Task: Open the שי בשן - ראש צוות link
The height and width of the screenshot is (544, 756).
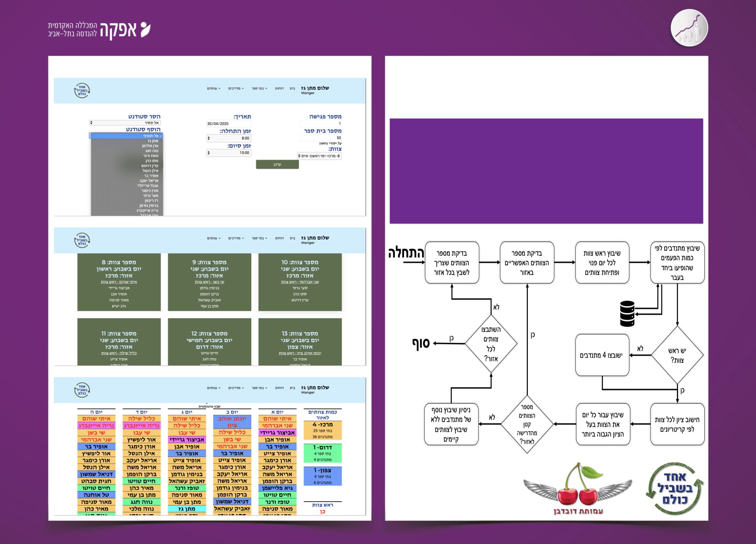Action: pyautogui.click(x=209, y=282)
